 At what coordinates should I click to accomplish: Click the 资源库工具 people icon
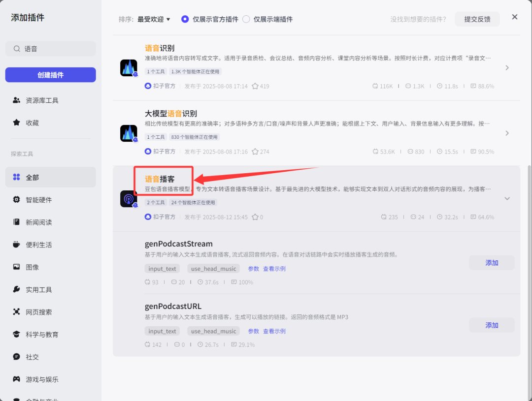(x=16, y=100)
